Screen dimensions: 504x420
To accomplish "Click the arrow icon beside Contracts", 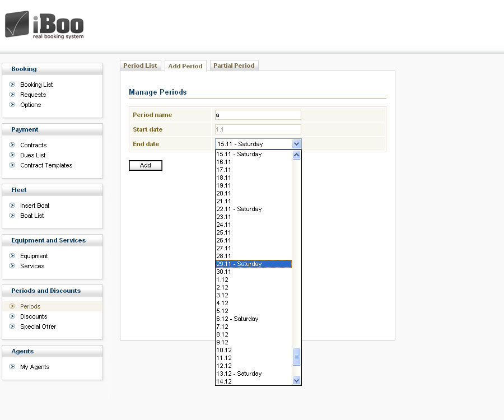I will click(x=12, y=145).
